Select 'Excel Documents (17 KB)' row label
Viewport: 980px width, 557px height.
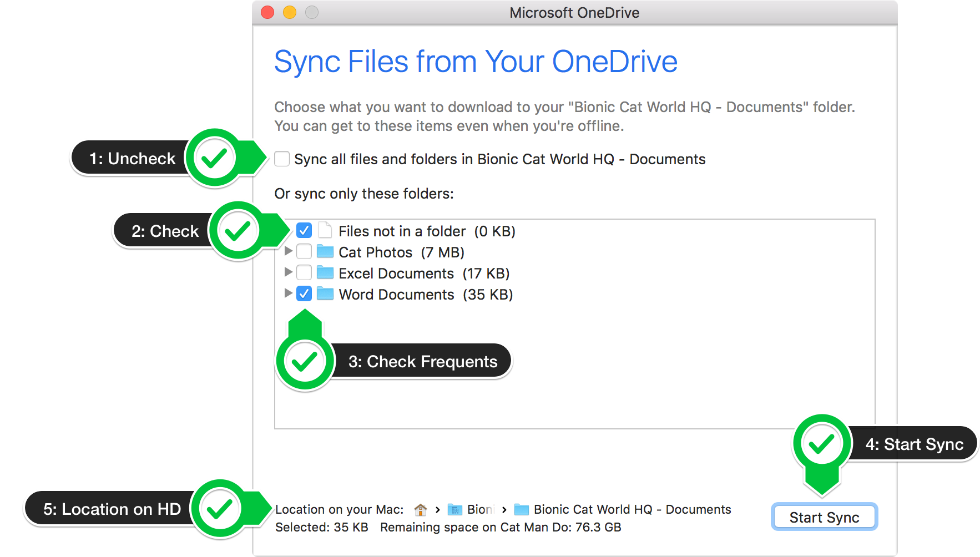(424, 274)
